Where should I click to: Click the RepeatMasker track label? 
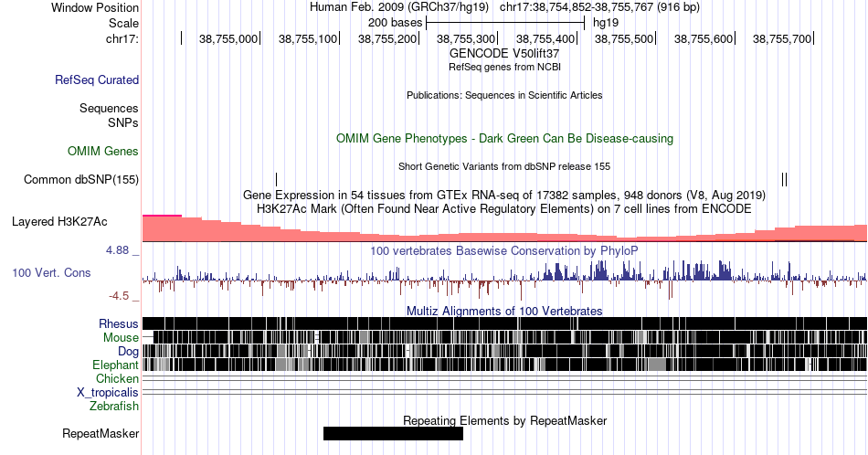tap(101, 433)
